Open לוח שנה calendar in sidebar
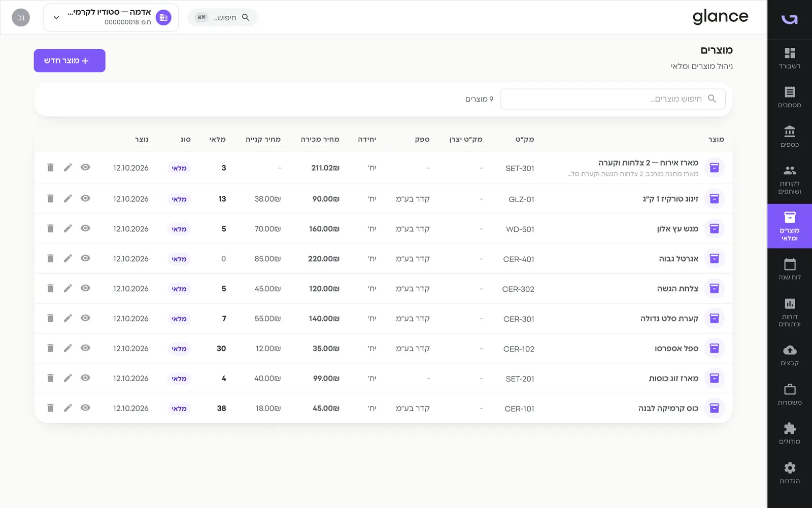Screen dimensions: 812x508 790,269
